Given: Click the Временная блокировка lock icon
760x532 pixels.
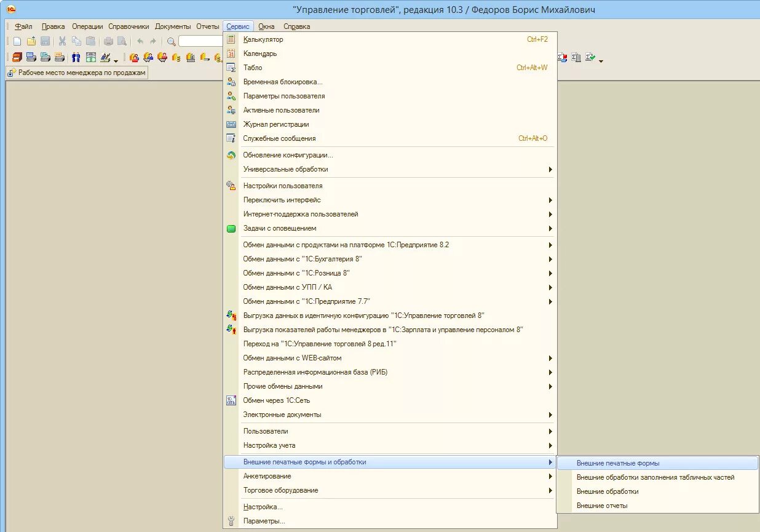Looking at the screenshot, I should [231, 82].
